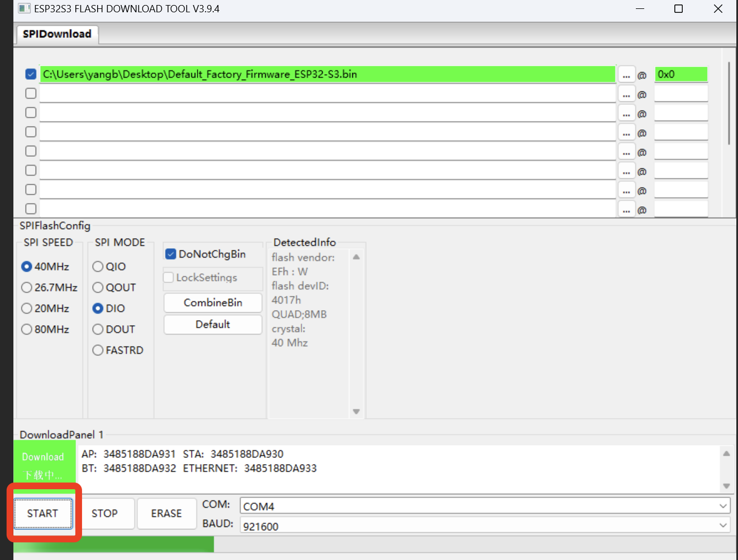Choose FASTRD SPI mode
738x560 pixels.
coord(118,350)
